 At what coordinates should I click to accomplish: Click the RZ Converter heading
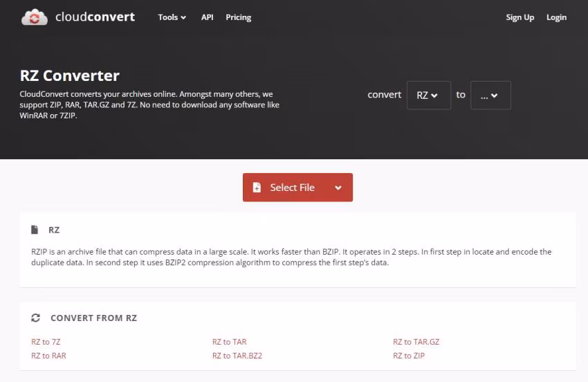pyautogui.click(x=70, y=76)
